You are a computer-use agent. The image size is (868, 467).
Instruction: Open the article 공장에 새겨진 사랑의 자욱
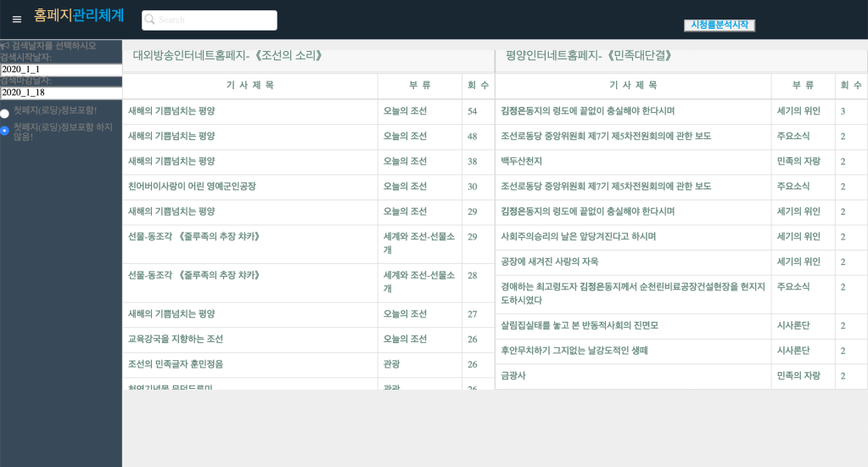click(549, 262)
